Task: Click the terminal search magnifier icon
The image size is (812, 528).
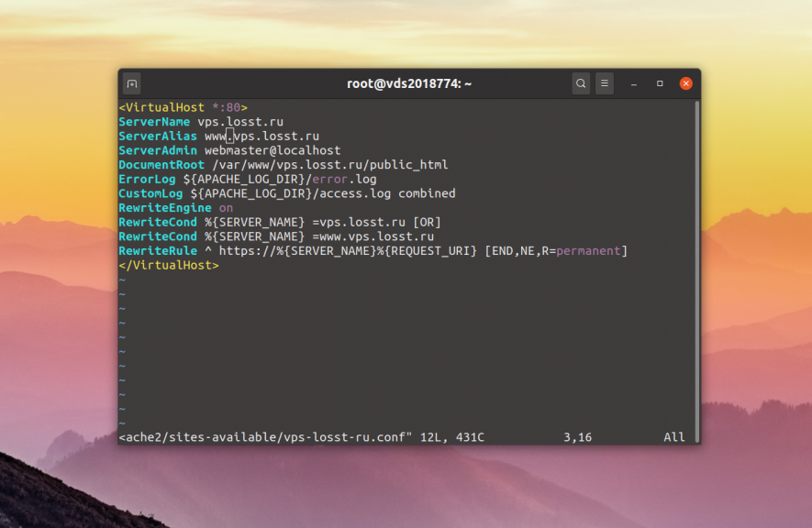Action: point(581,83)
